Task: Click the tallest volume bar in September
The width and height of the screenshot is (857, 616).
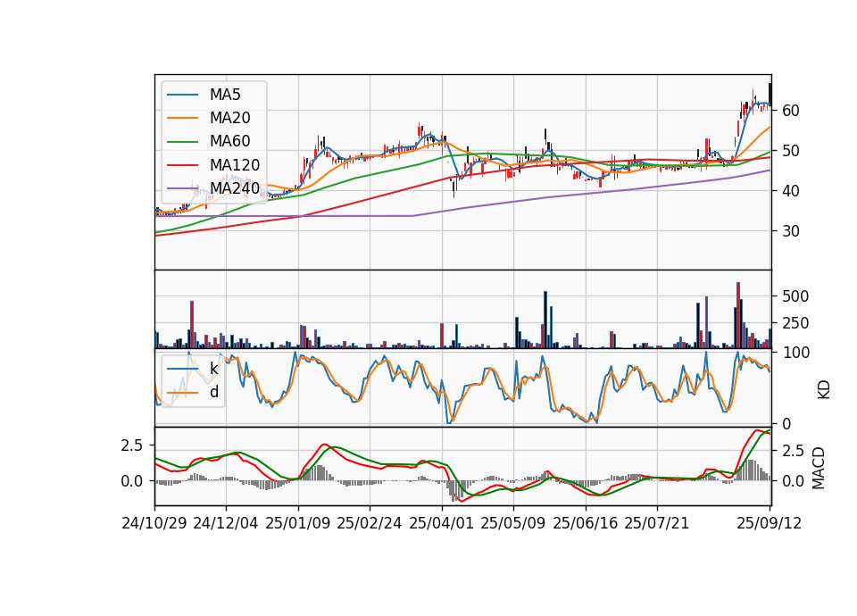Action: tap(738, 315)
